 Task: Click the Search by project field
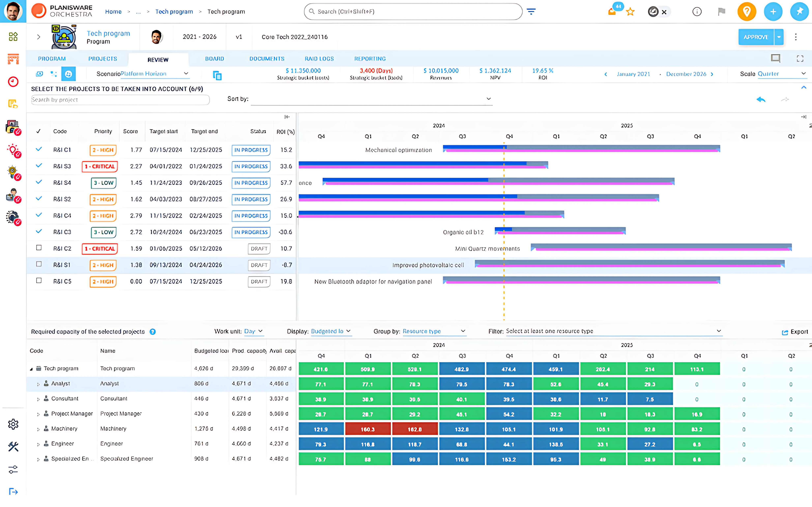click(120, 100)
